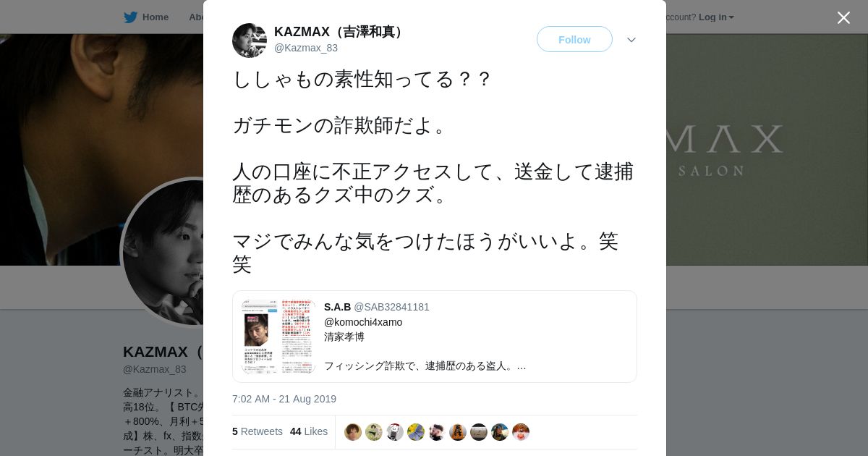Screen dimensions: 868x456
Task: Open the @Kazmax_83 handle link in tweet
Action: coord(306,48)
